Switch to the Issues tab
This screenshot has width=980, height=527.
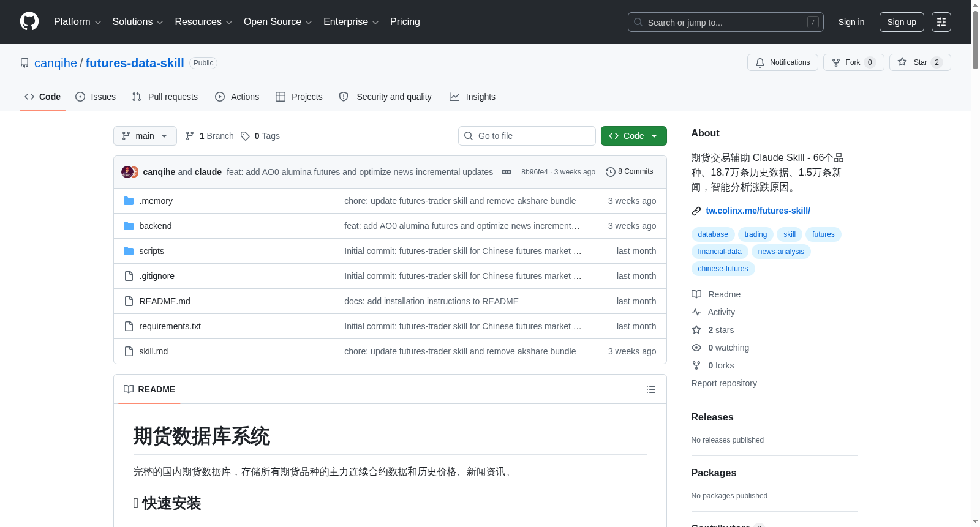click(96, 97)
